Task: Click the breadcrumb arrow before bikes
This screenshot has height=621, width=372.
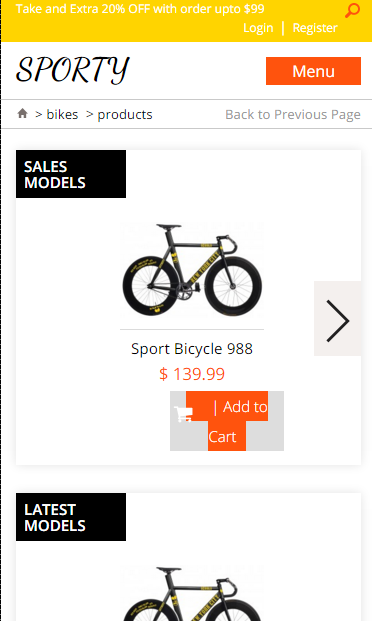Action: coord(38,115)
